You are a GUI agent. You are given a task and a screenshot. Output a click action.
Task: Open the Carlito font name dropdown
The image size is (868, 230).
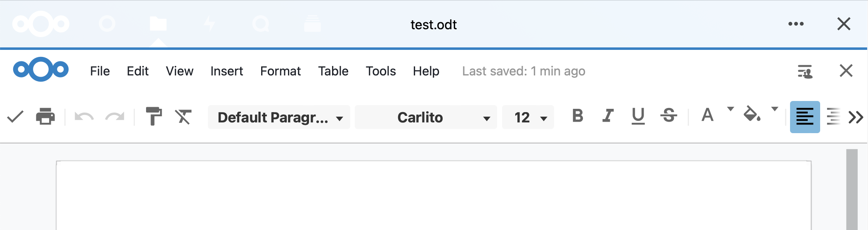[426, 117]
